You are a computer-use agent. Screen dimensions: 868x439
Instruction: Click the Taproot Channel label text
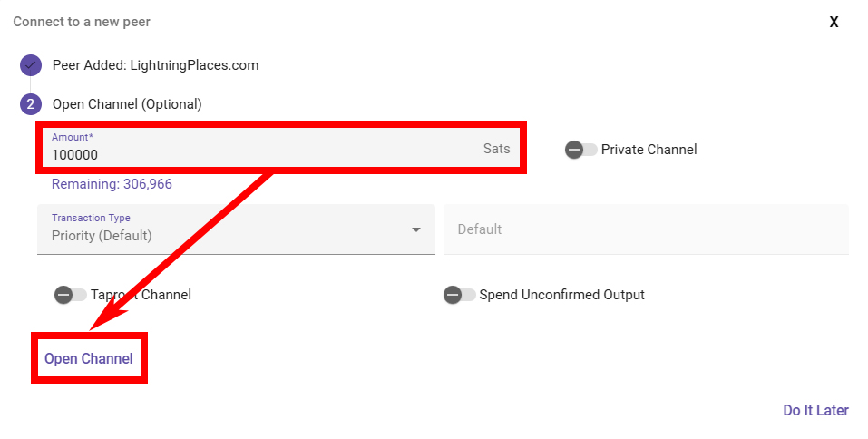tap(141, 295)
